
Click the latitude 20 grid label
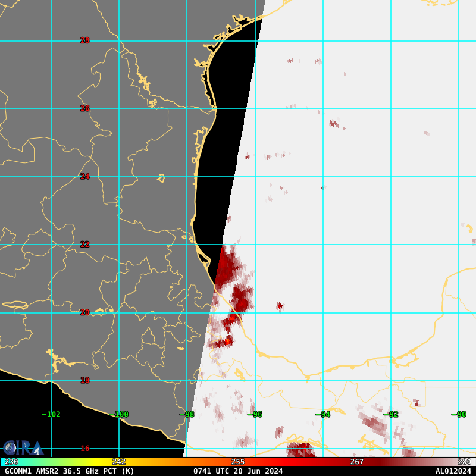point(85,312)
